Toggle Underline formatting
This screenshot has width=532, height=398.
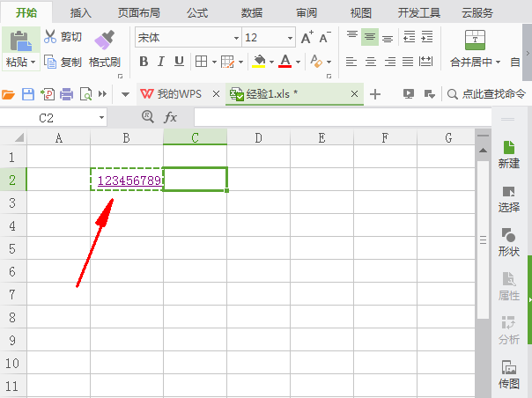(179, 62)
